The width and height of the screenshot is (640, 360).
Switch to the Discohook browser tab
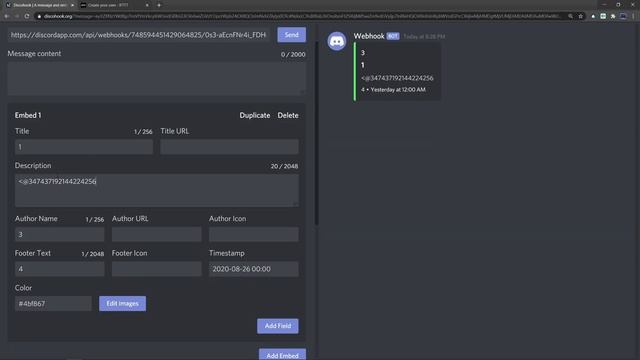pos(40,5)
